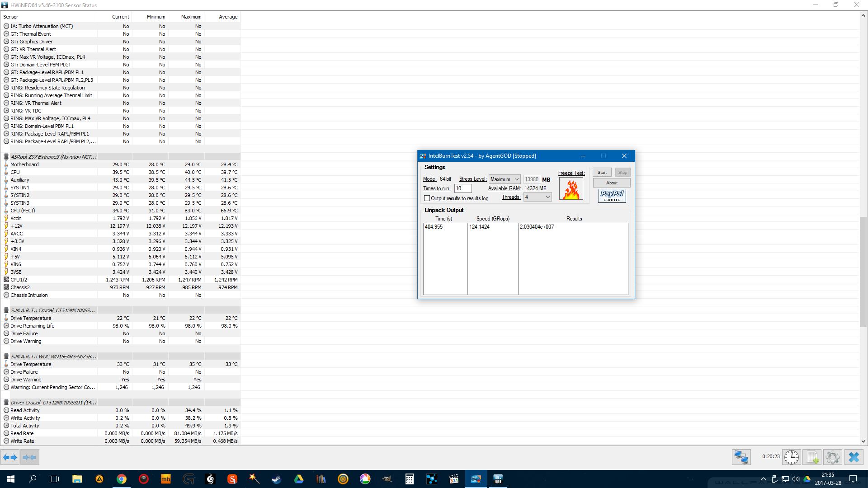The height and width of the screenshot is (488, 868).
Task: Open the Threads dropdown
Action: click(538, 197)
